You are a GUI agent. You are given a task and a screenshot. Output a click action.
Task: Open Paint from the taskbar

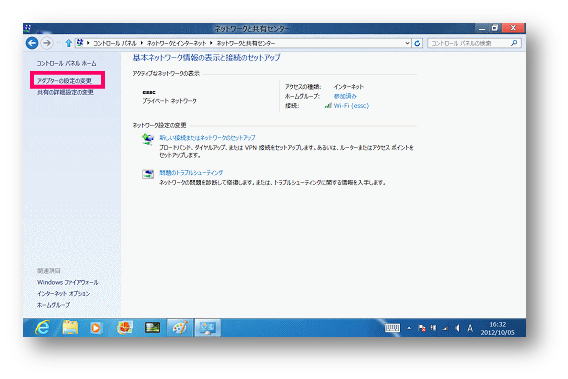pyautogui.click(x=180, y=328)
